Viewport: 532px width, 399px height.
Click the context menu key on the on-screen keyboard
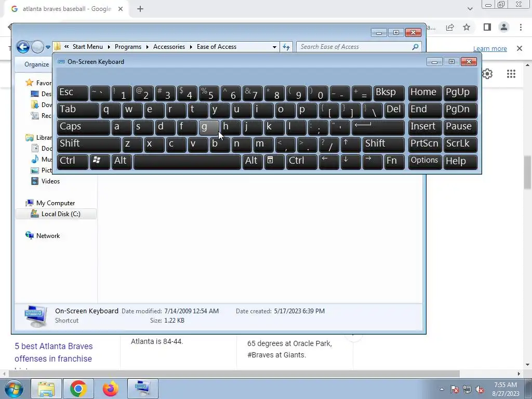click(274, 161)
